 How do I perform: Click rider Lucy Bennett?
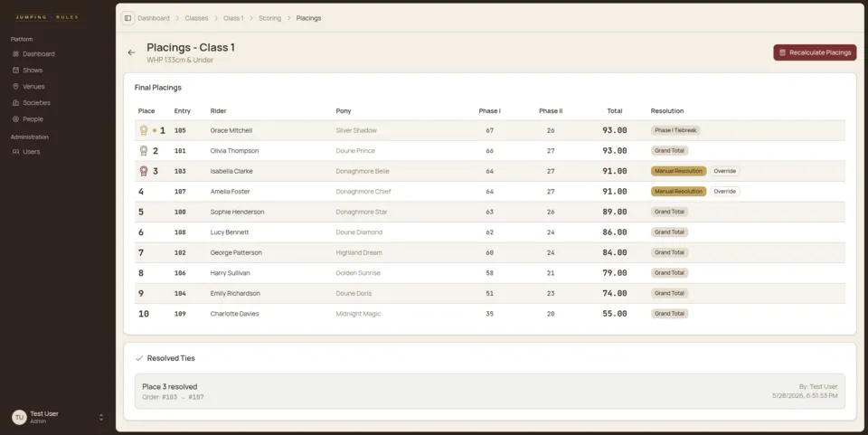230,232
